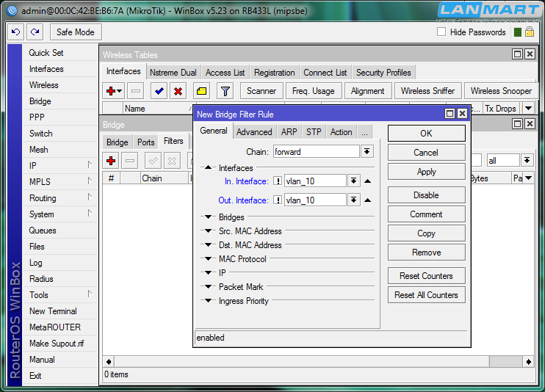Open the Out. Interface dropdown list
Viewport: 545px width, 392px height.
tap(354, 200)
